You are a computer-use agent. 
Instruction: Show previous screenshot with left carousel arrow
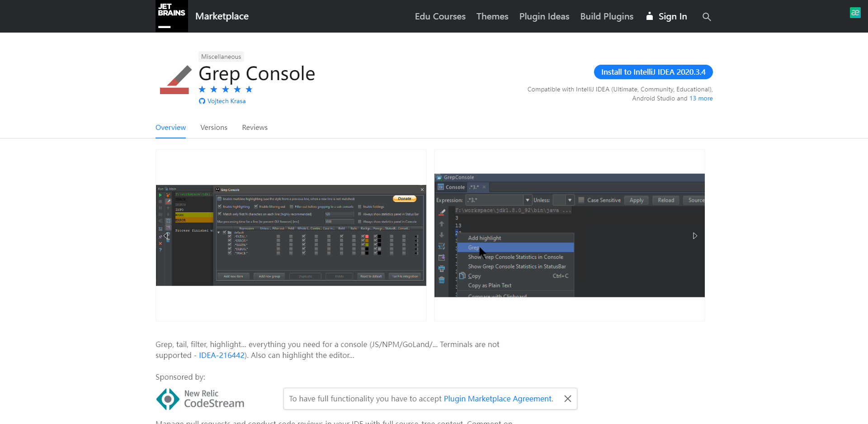(x=166, y=236)
